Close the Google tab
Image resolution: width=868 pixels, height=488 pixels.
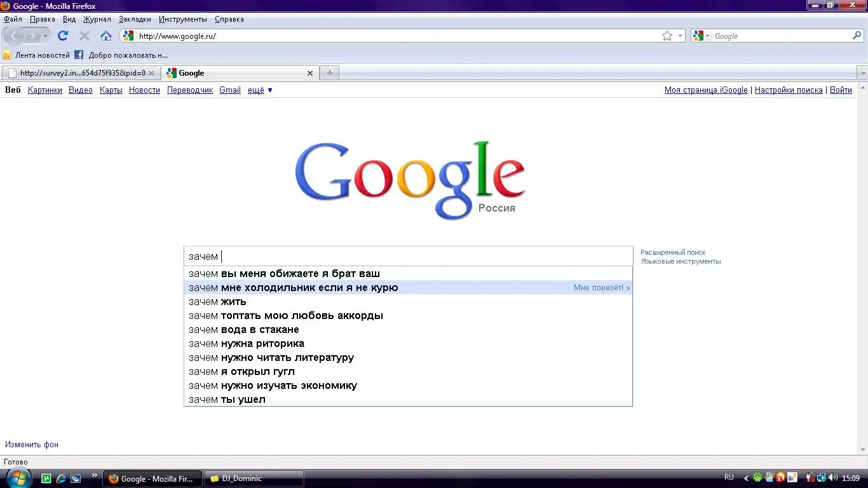point(310,73)
